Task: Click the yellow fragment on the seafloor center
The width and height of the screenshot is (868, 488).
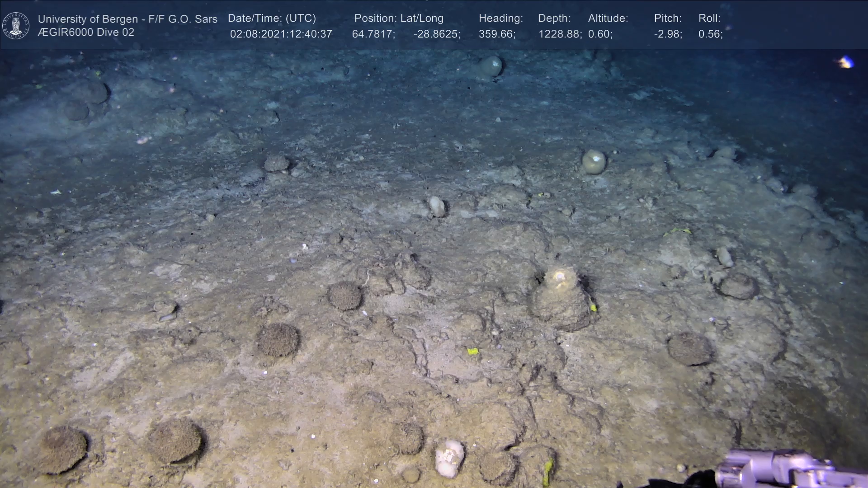Action: tap(472, 351)
